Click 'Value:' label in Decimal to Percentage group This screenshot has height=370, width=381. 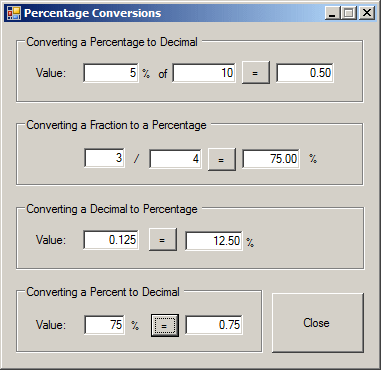coord(51,240)
